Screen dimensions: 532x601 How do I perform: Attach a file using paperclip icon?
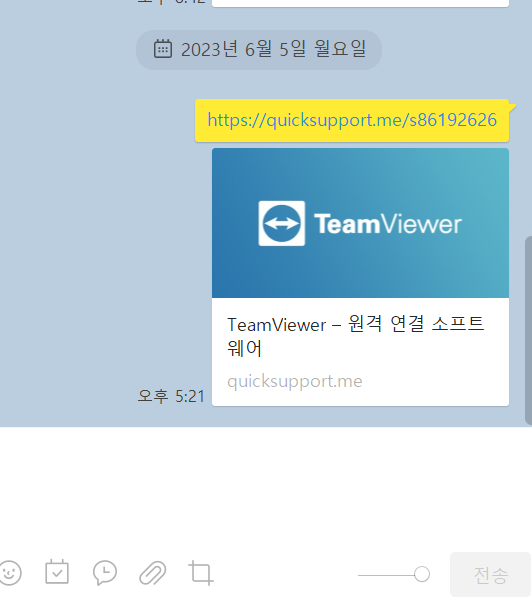click(153, 573)
